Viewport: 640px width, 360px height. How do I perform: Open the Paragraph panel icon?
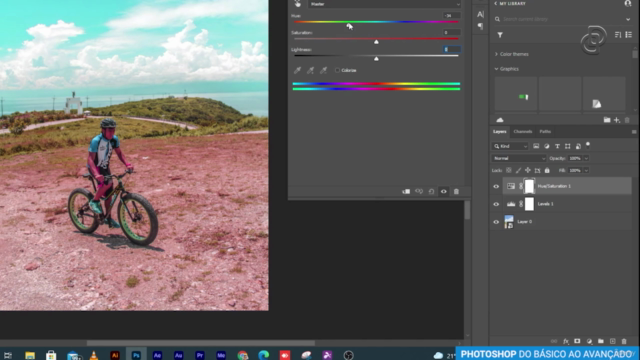click(x=480, y=26)
